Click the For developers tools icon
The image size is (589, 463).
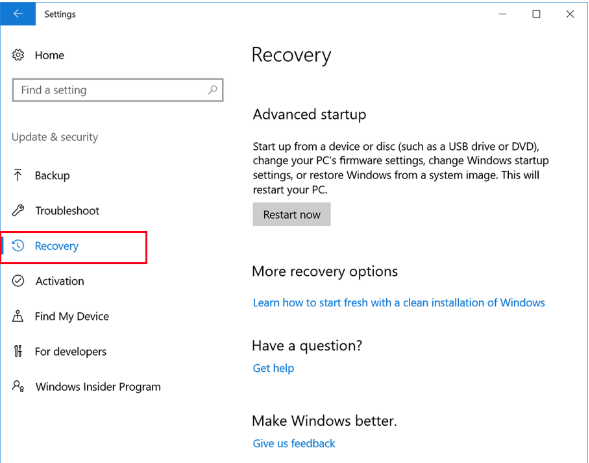18,351
